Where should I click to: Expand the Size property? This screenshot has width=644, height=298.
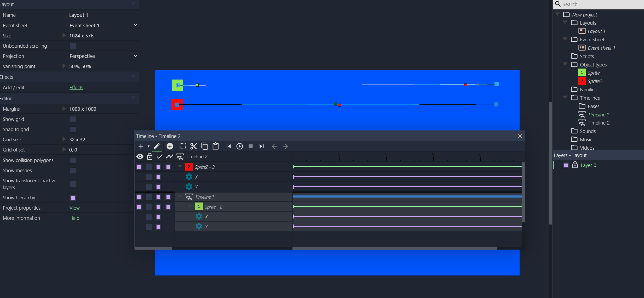click(x=64, y=35)
